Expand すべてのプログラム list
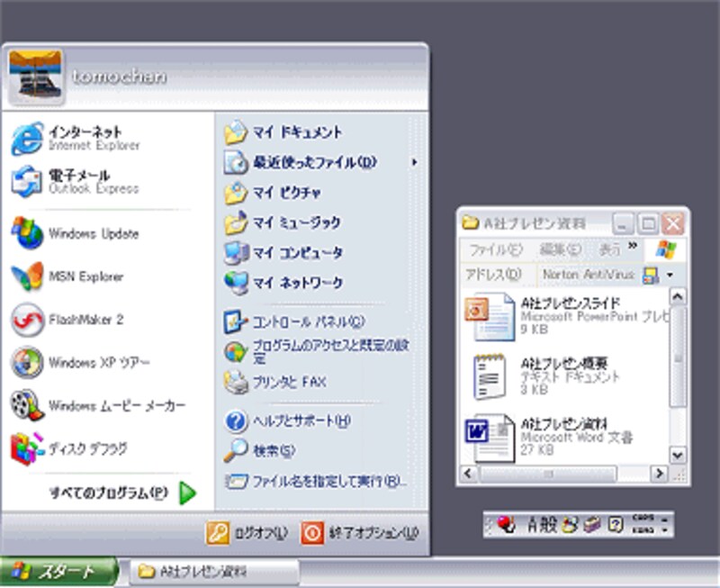Image resolution: width=720 pixels, height=588 pixels. 121,493
